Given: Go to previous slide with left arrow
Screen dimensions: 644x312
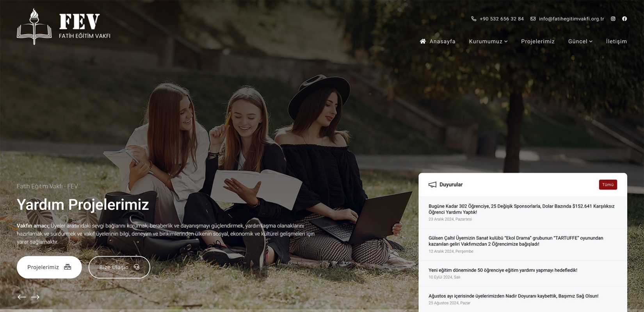Looking at the screenshot, I should pos(22,297).
